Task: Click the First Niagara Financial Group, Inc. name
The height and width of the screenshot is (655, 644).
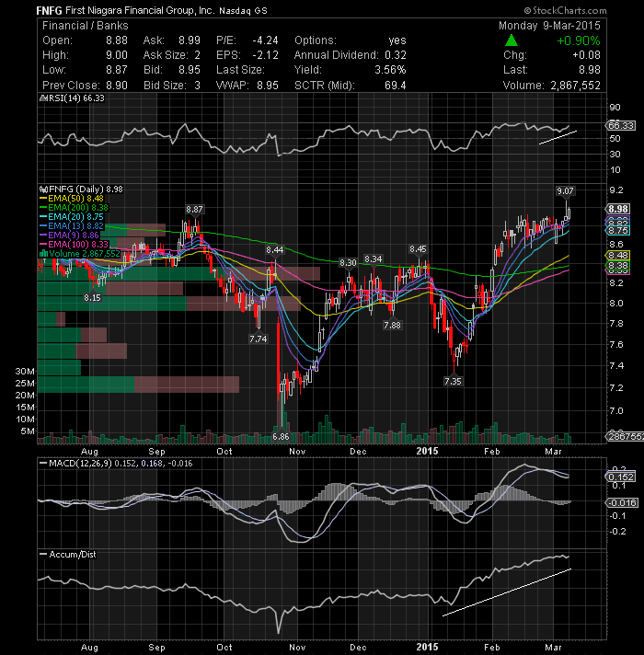Action: (x=140, y=10)
